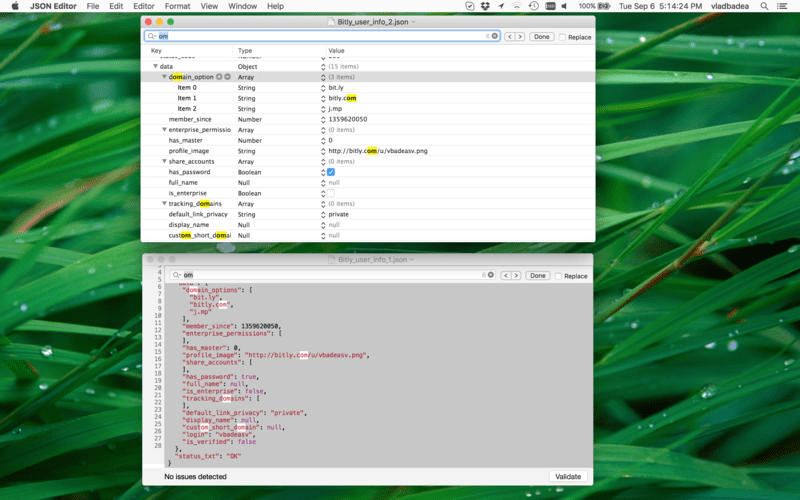Go to next search match in Bitly_user_info_2 window
The width and height of the screenshot is (800, 500).
click(x=520, y=37)
